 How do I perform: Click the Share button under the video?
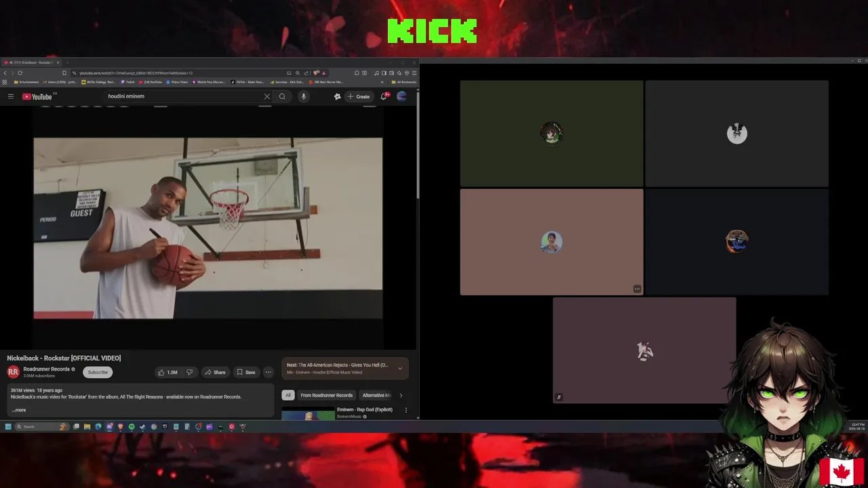point(216,372)
